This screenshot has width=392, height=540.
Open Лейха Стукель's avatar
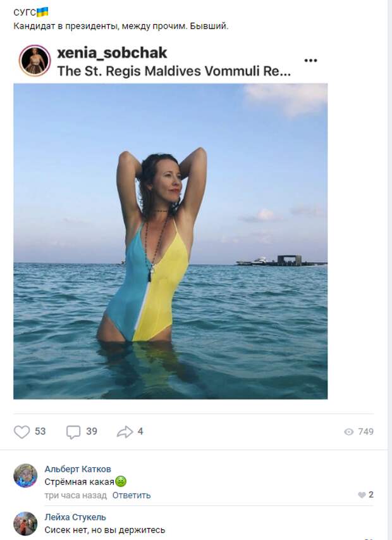coord(25,524)
